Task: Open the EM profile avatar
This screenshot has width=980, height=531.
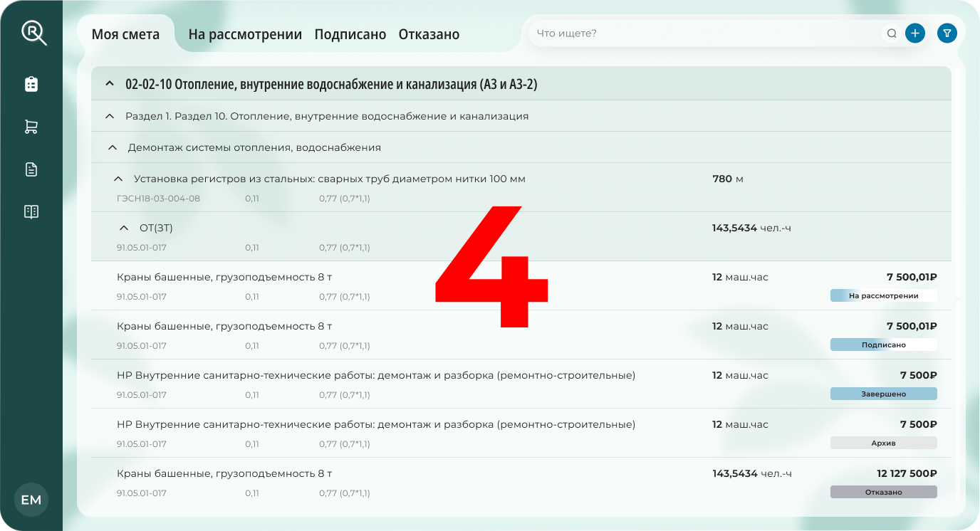Action: pos(31,500)
